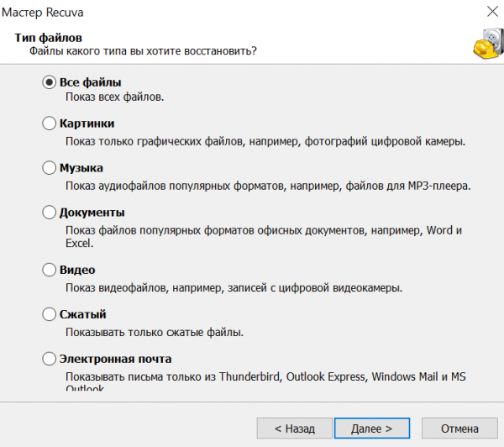Select the 'Видео' radio button
The height and width of the screenshot is (447, 504).
click(50, 270)
